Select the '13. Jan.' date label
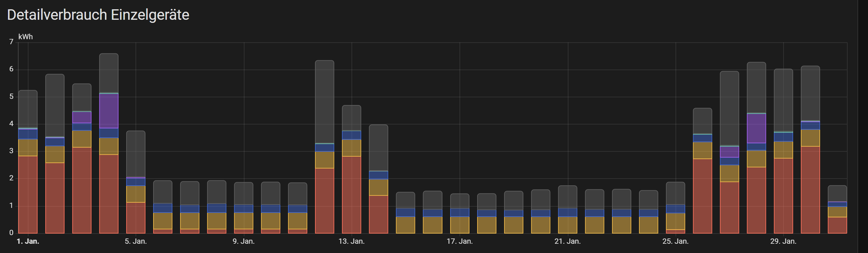The width and height of the screenshot is (868, 253). coord(352,241)
